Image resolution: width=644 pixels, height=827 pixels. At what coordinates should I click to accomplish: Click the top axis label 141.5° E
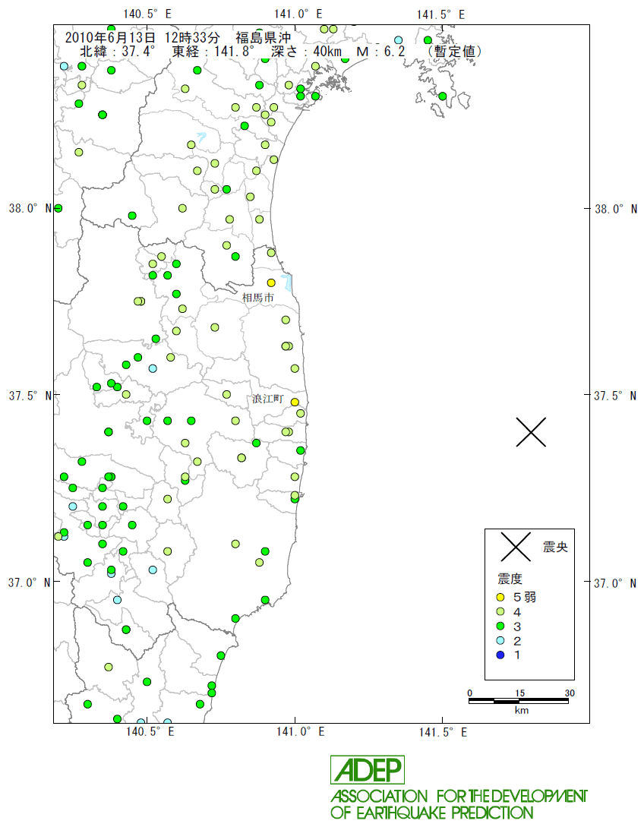(441, 14)
